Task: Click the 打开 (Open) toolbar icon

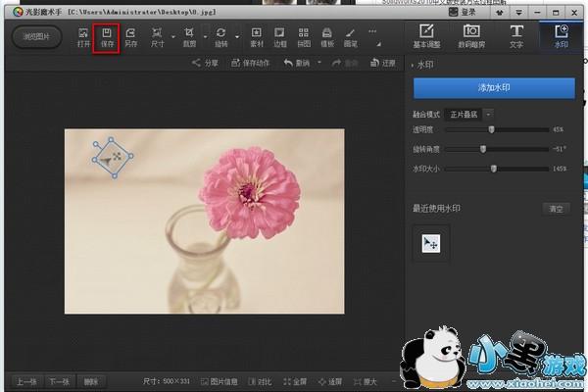Action: click(83, 36)
